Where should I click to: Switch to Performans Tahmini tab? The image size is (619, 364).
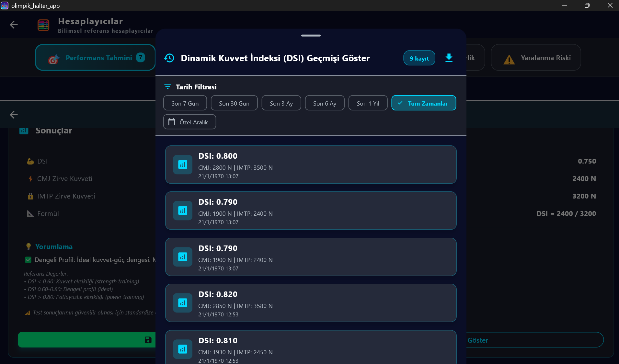point(95,58)
